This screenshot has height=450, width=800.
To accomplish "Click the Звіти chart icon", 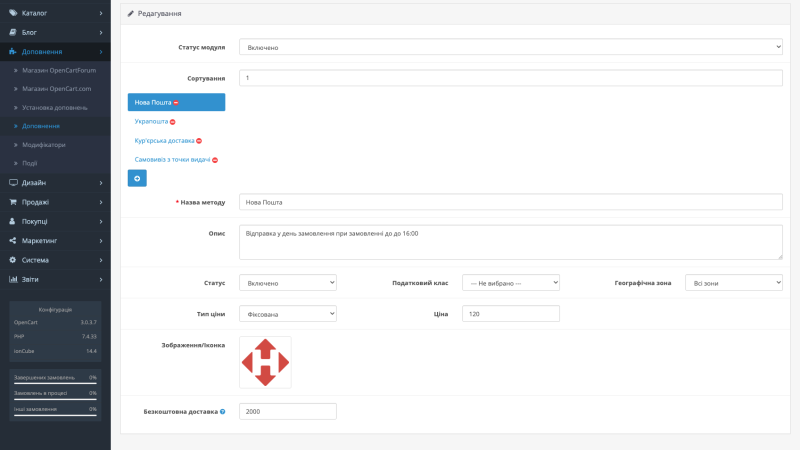I will click(x=13, y=279).
